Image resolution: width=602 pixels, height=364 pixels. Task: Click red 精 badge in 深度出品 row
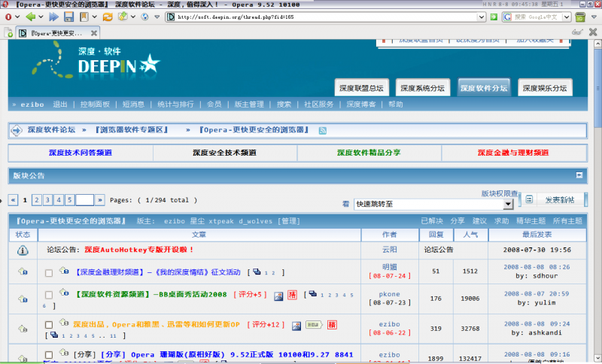(x=332, y=325)
